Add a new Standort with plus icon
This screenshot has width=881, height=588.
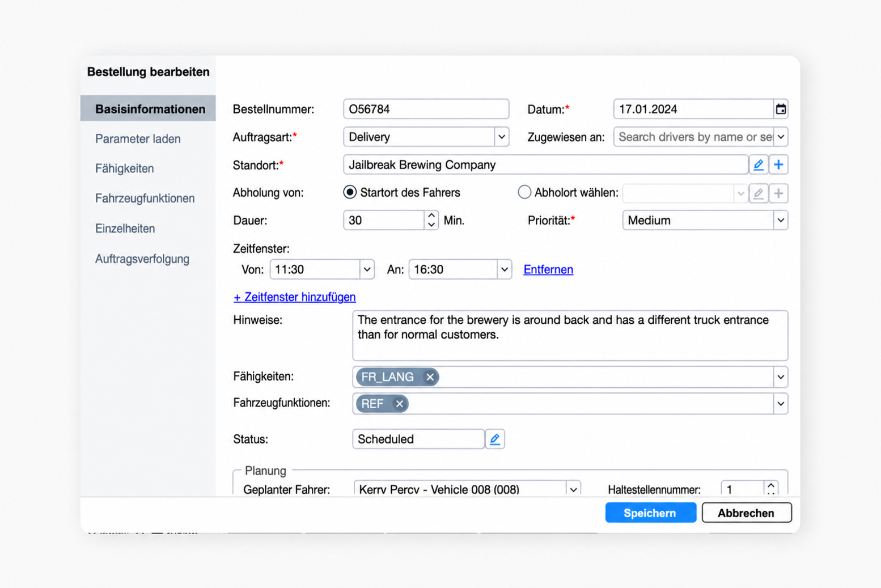click(778, 165)
